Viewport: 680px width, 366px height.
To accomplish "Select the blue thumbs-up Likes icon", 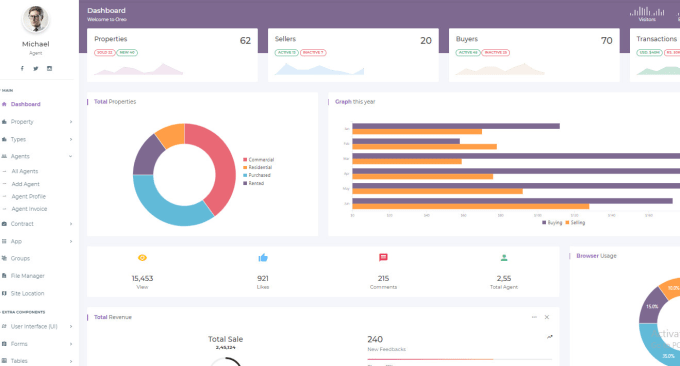I will [263, 258].
